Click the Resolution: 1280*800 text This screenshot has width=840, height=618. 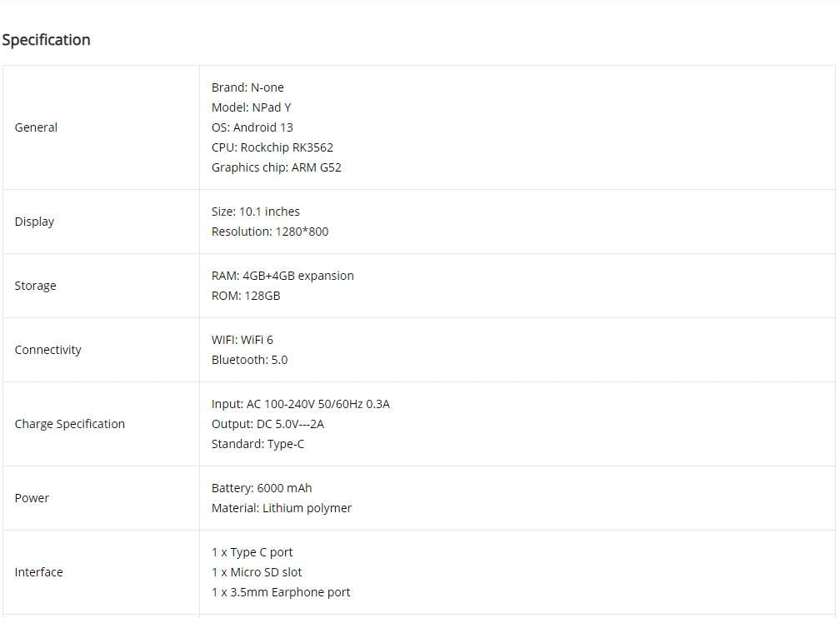pos(270,232)
